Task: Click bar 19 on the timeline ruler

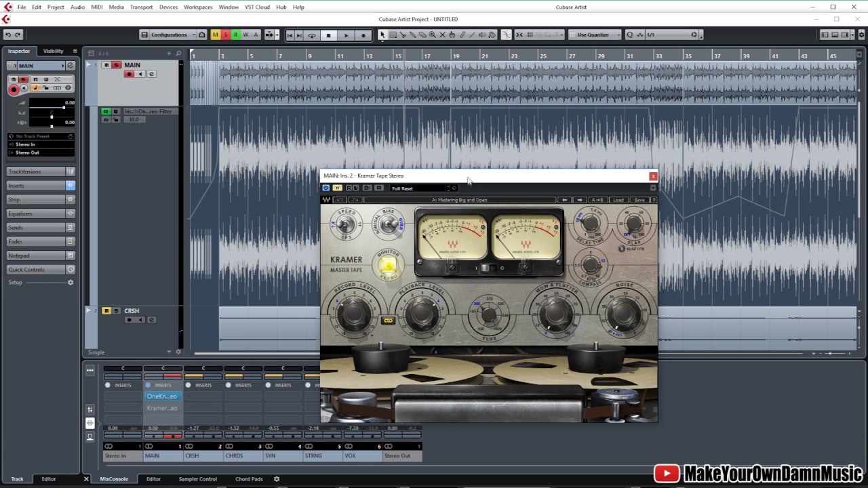Action: (456, 55)
